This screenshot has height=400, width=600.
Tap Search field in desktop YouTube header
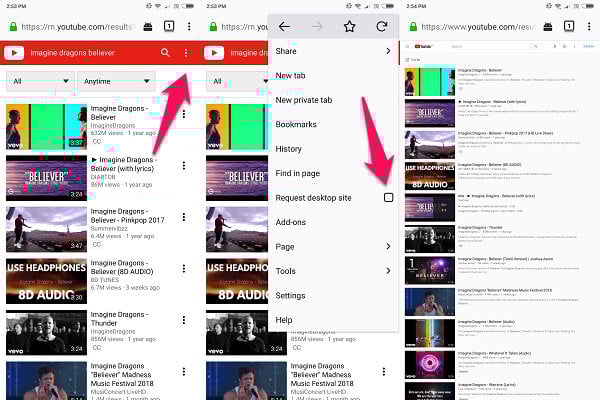coord(489,46)
